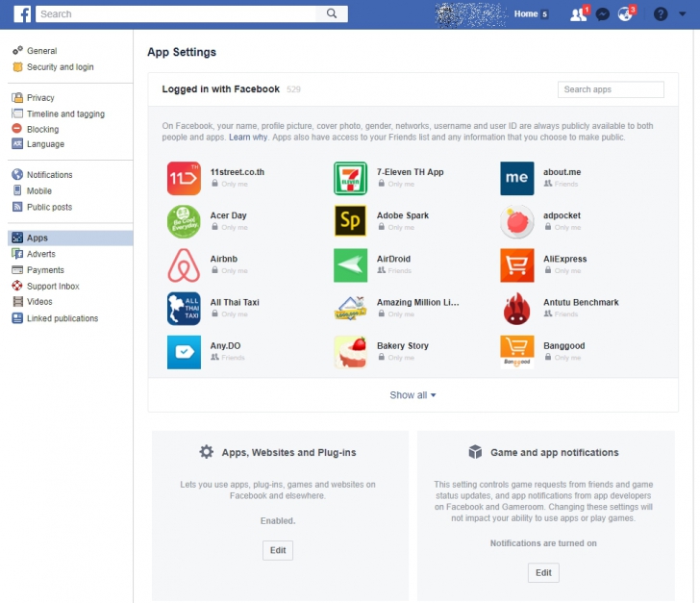Viewport: 700px width, 603px height.
Task: Open friend requests icon
Action: (579, 14)
